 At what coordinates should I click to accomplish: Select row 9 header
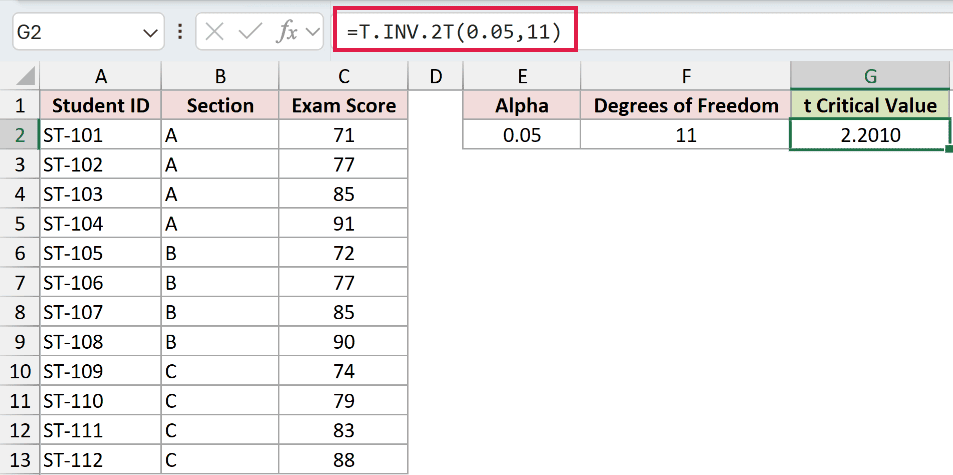pos(20,342)
